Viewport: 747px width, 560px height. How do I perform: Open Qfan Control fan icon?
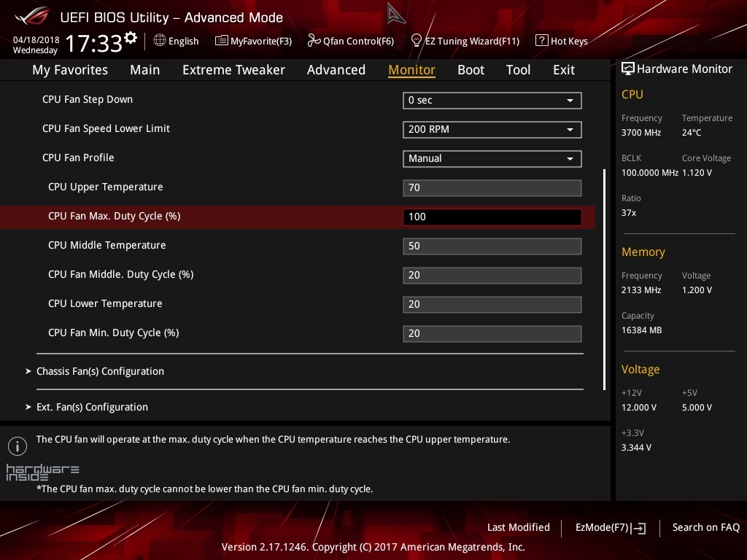[x=314, y=41]
